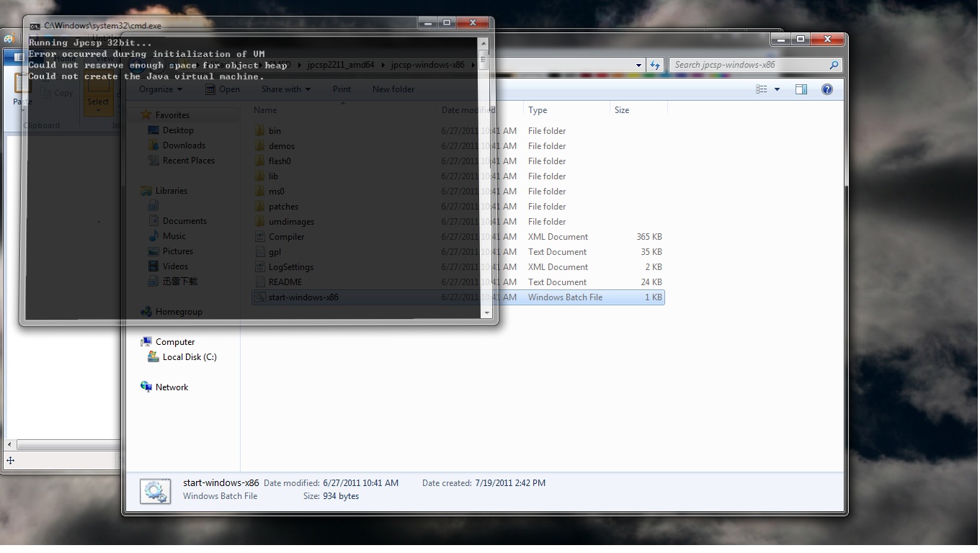Click the "start-windows-x86" name in the details pane
980x553 pixels.
221,483
